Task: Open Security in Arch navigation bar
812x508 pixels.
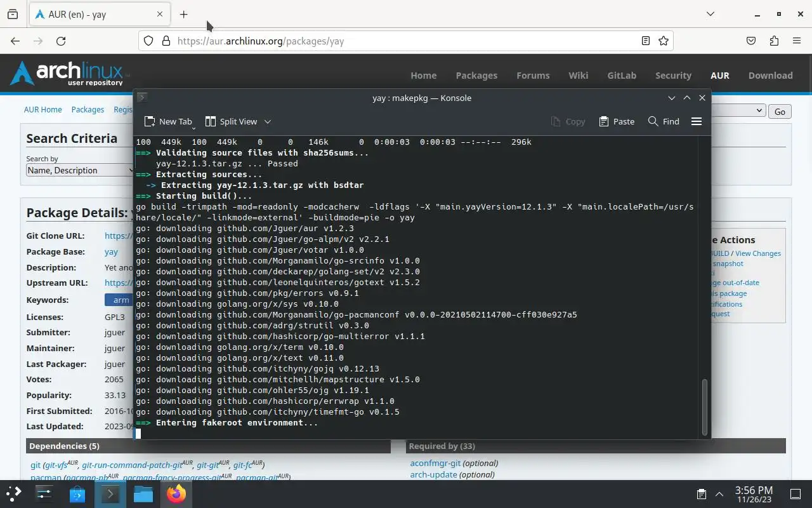Action: pos(673,75)
